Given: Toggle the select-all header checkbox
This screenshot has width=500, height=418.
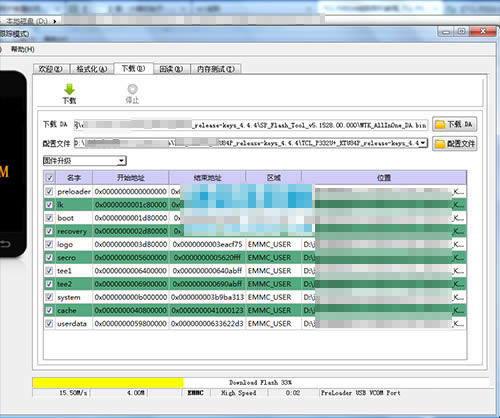Looking at the screenshot, I should 49,178.
